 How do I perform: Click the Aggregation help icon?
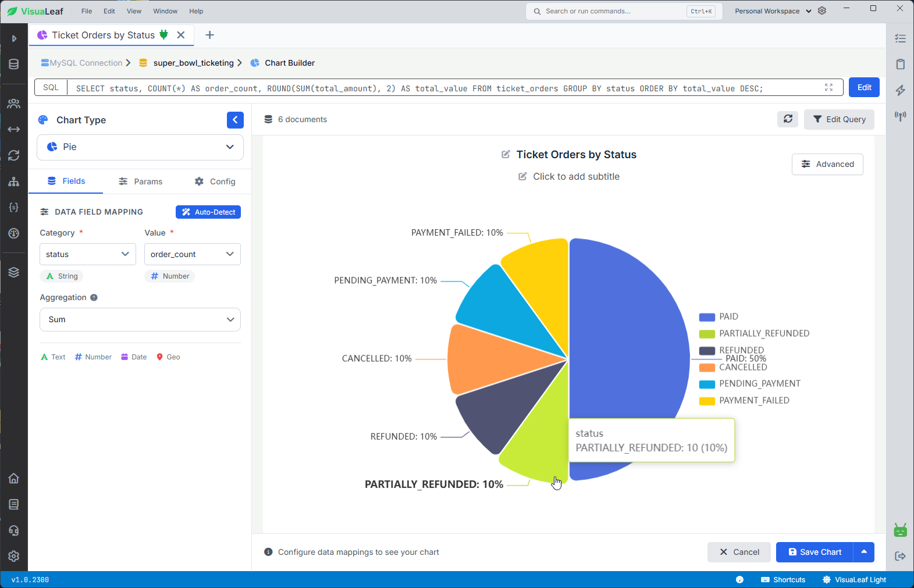click(x=94, y=297)
